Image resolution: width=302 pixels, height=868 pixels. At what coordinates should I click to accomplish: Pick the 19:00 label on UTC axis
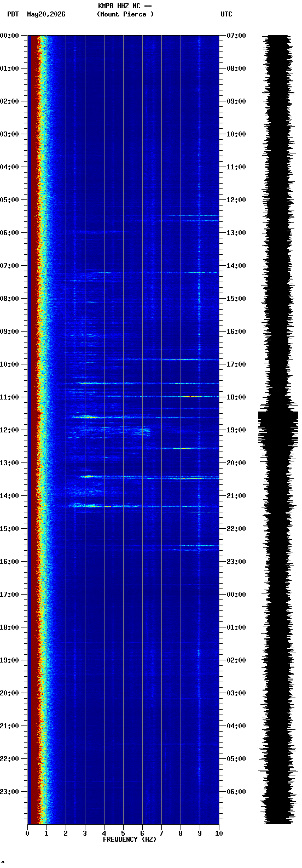point(236,430)
